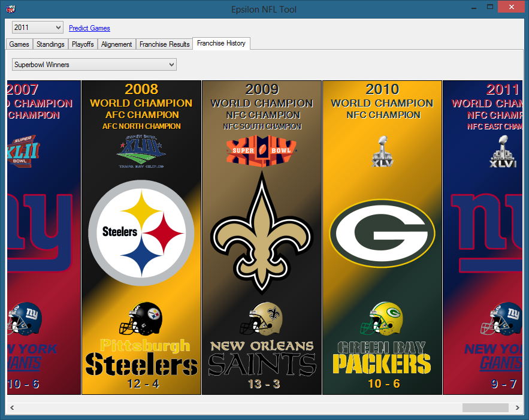Click the Super Bowl XLIV logo
This screenshot has width=529, height=420.
[x=261, y=150]
